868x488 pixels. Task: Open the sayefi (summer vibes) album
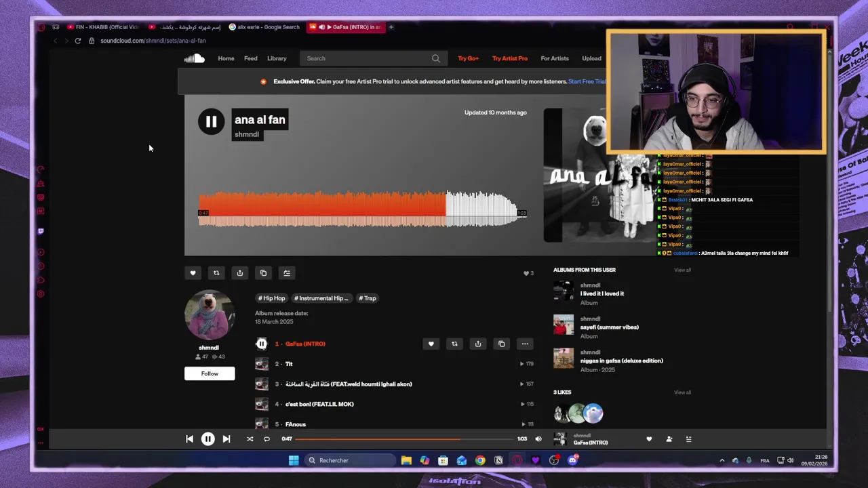pos(610,327)
